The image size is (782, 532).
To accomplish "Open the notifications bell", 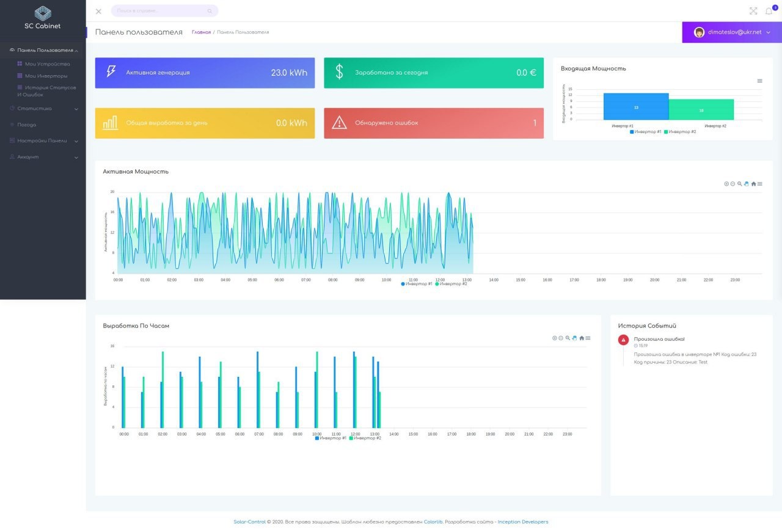I will pyautogui.click(x=769, y=11).
